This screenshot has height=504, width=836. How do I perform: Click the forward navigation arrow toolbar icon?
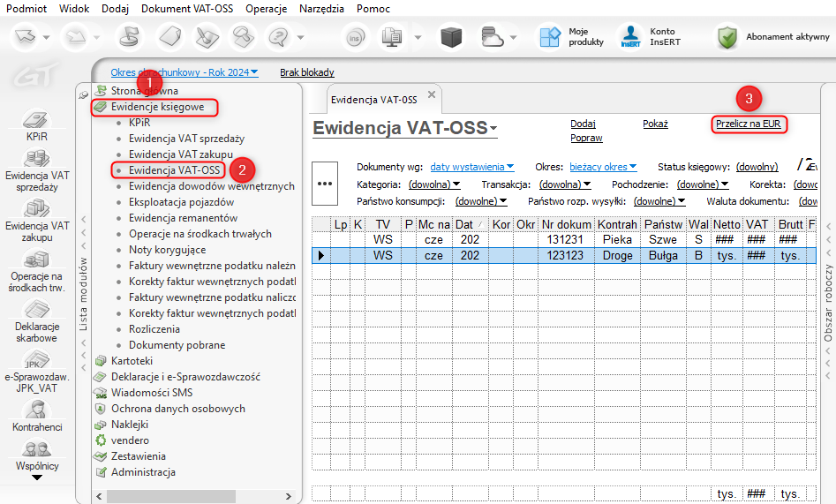point(76,37)
